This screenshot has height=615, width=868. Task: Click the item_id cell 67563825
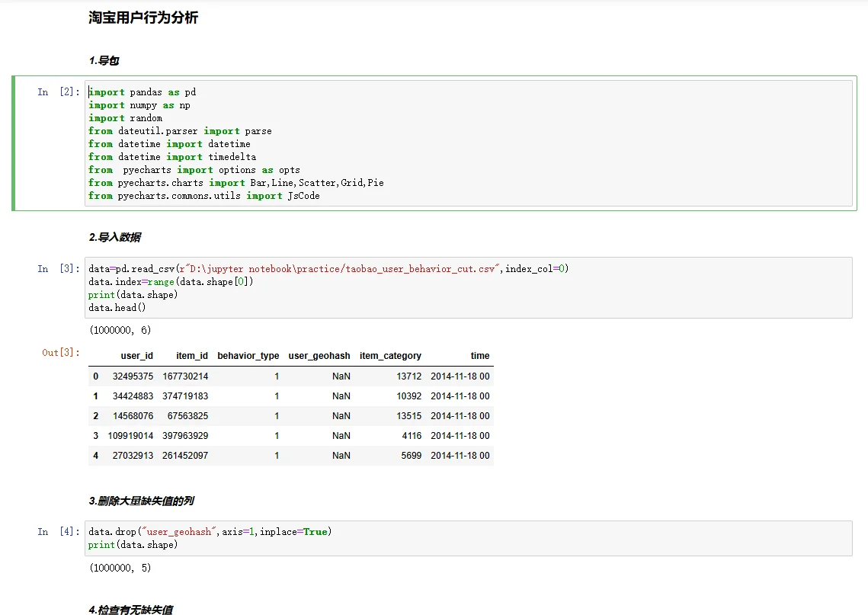point(187,416)
